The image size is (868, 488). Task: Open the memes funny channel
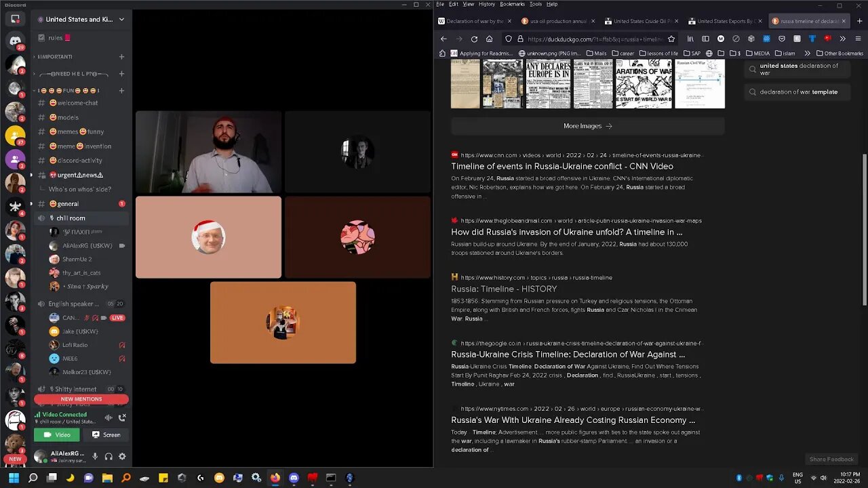pos(81,131)
